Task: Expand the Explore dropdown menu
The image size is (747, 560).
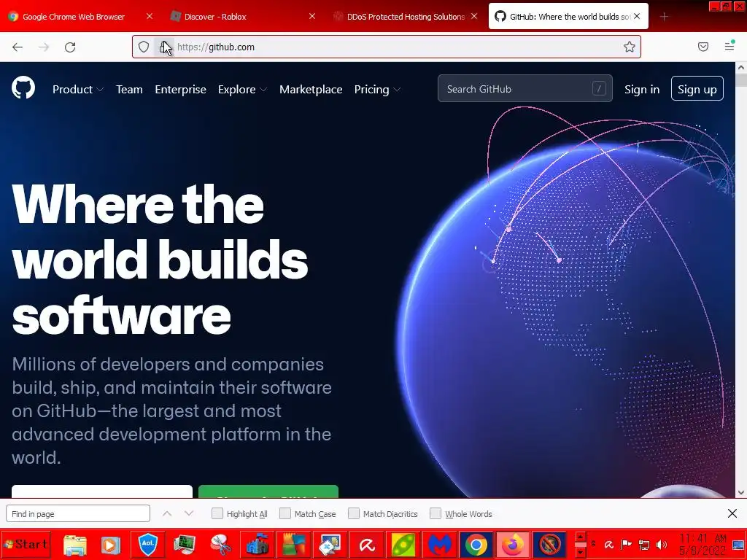Action: pyautogui.click(x=242, y=89)
